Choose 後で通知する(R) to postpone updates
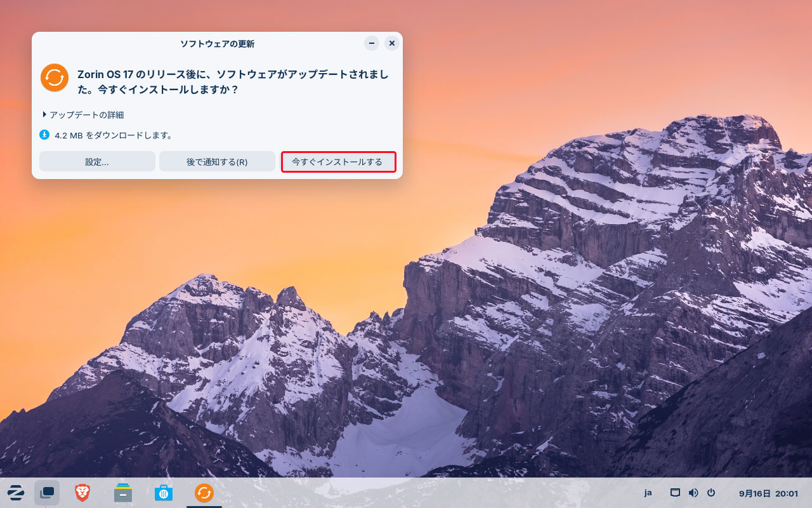Screen dimensions: 812x508 point(217,162)
